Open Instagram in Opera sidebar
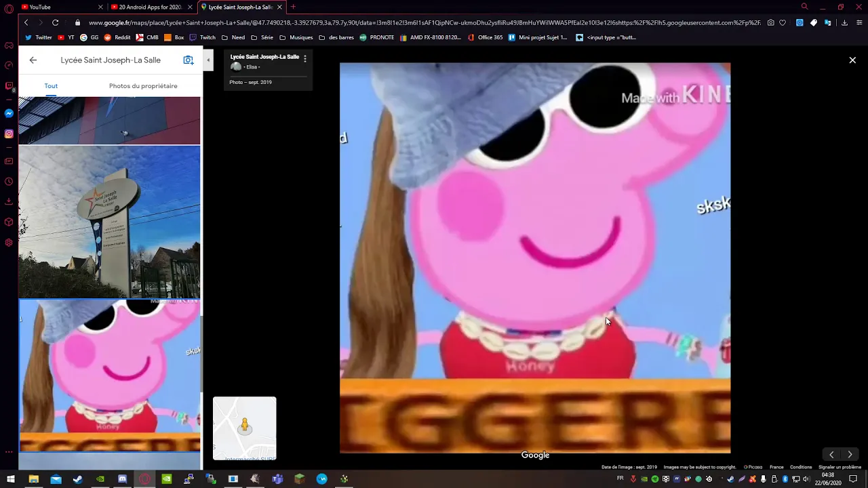The width and height of the screenshot is (868, 488). pyautogui.click(x=9, y=134)
